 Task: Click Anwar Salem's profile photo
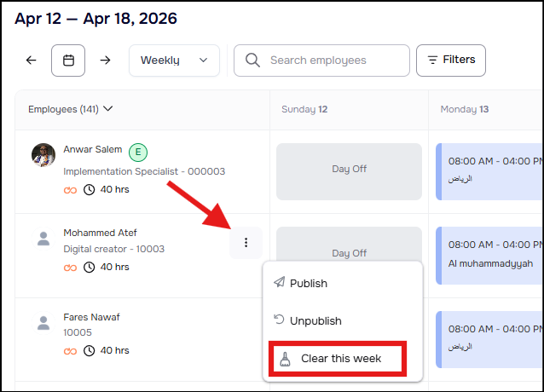coord(43,154)
